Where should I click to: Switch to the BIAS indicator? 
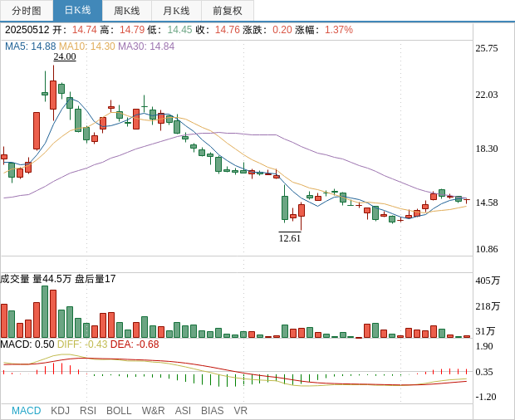[x=212, y=411]
